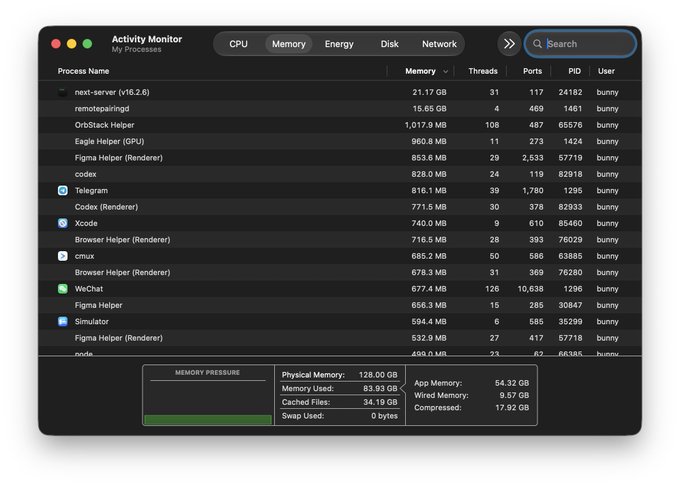Minimize window with the yellow button

[x=72, y=44]
